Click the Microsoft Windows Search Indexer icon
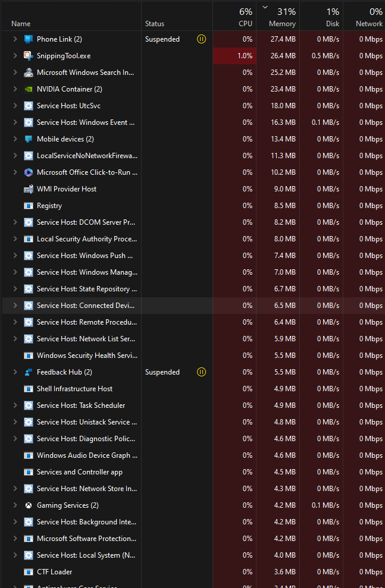385x588 pixels. coord(29,73)
